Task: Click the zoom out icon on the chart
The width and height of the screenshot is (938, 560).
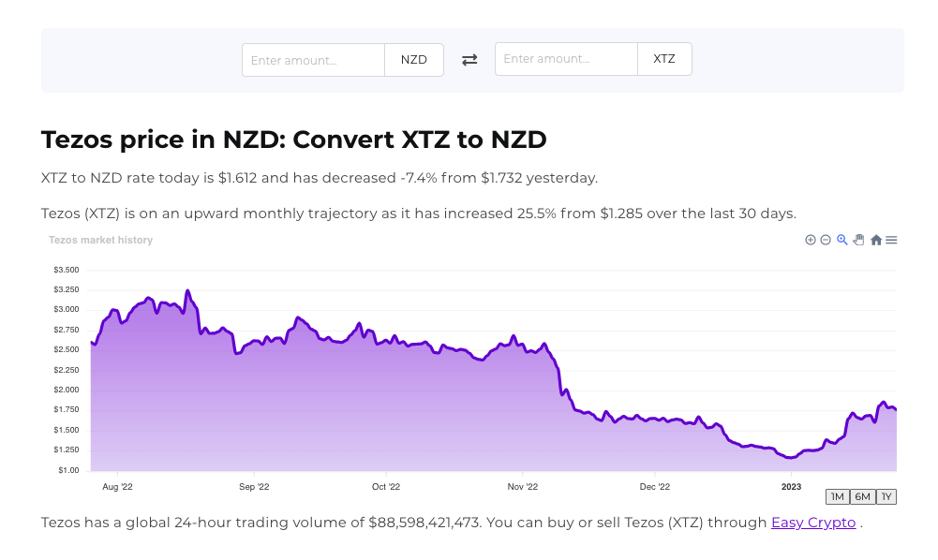Action: click(x=825, y=240)
